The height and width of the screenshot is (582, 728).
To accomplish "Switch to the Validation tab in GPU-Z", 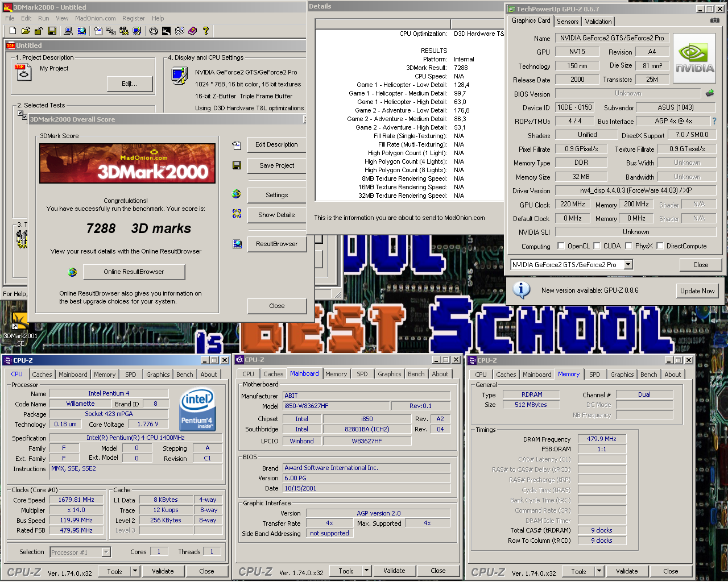I will (x=598, y=22).
